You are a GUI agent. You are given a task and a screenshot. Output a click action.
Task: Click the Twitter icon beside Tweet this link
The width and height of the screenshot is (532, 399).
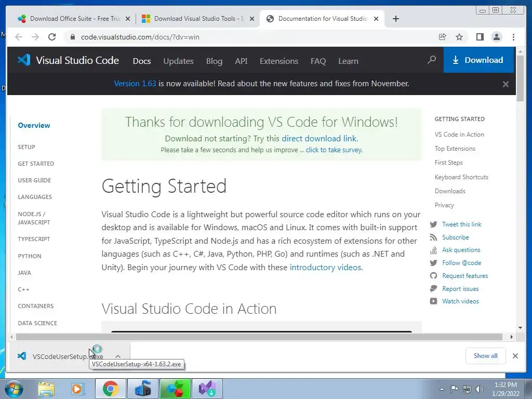pyautogui.click(x=433, y=224)
